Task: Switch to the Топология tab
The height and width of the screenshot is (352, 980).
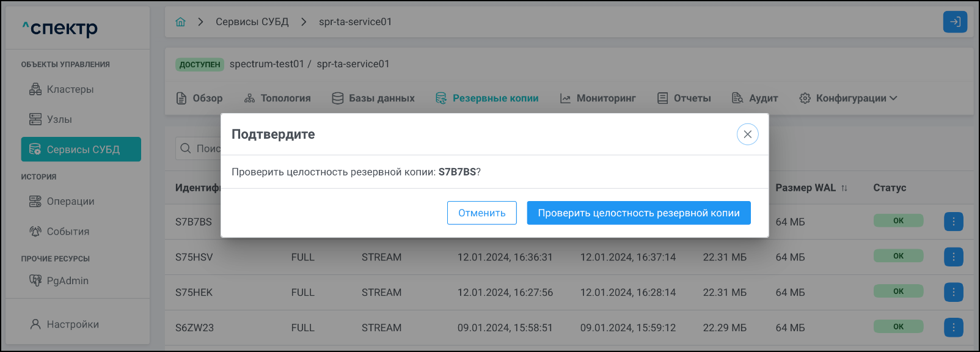Action: (277, 98)
